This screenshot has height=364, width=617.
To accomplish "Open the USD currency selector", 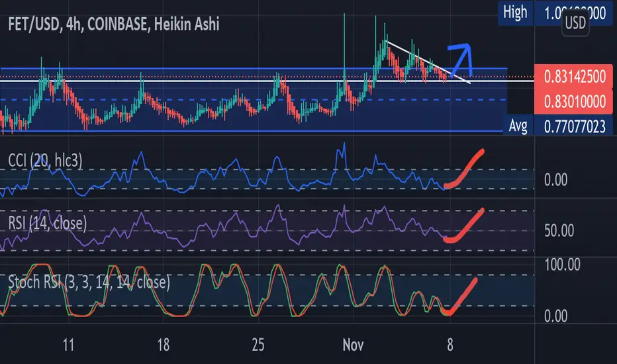I will pos(575,23).
